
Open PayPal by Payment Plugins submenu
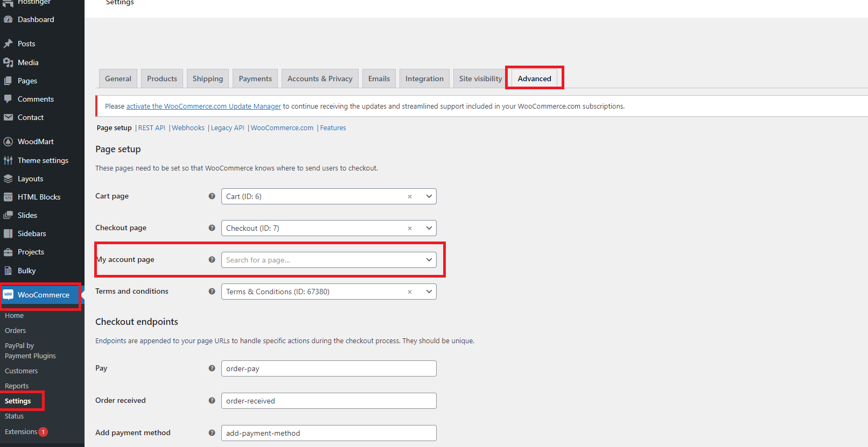tap(30, 351)
